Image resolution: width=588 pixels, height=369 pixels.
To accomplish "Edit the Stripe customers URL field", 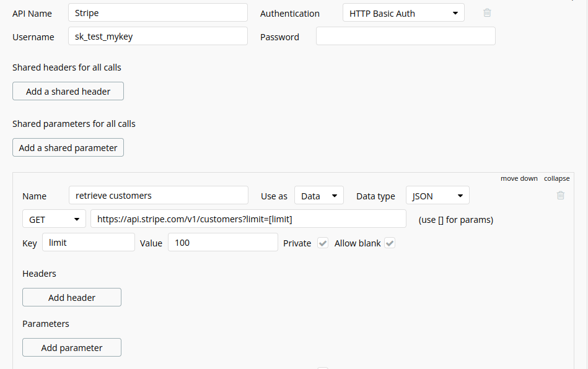I will [248, 219].
